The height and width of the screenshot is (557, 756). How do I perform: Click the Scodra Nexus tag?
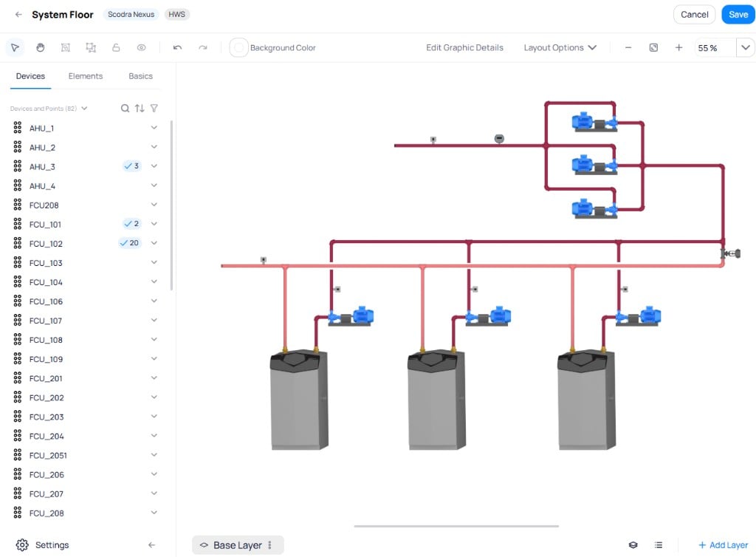click(x=131, y=15)
